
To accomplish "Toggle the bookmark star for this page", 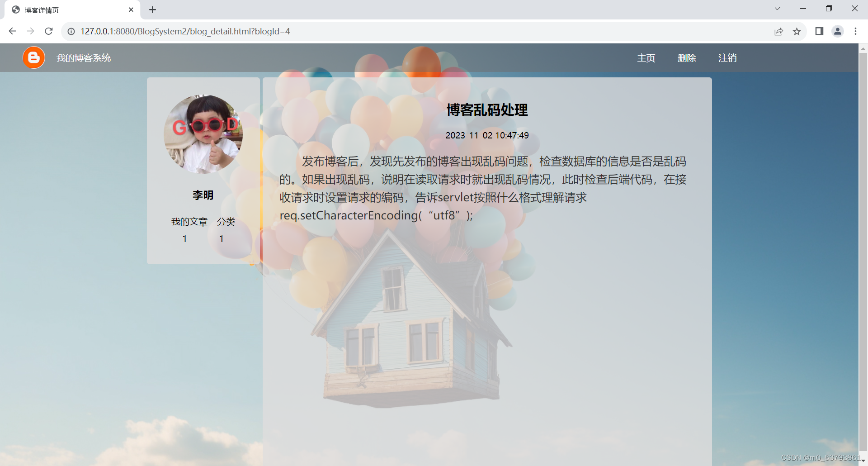I will point(797,31).
